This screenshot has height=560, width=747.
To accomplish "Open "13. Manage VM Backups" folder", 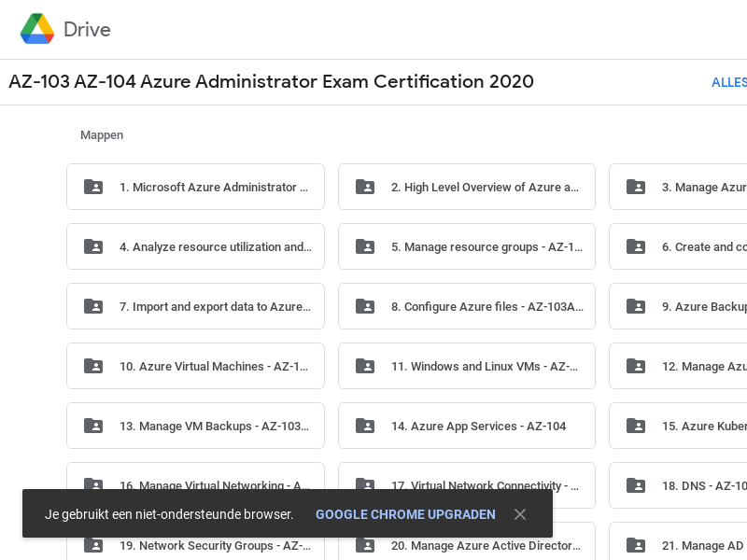I will click(x=195, y=426).
